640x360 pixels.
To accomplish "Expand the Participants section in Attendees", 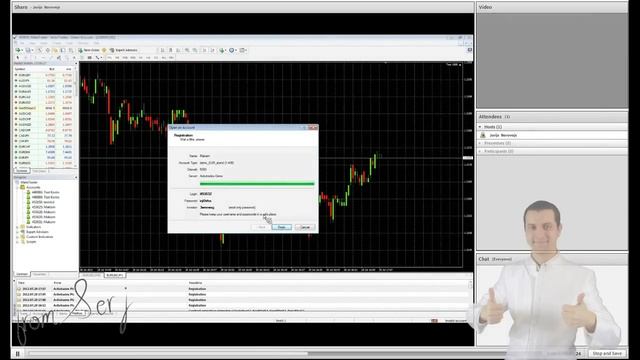I will pos(480,151).
